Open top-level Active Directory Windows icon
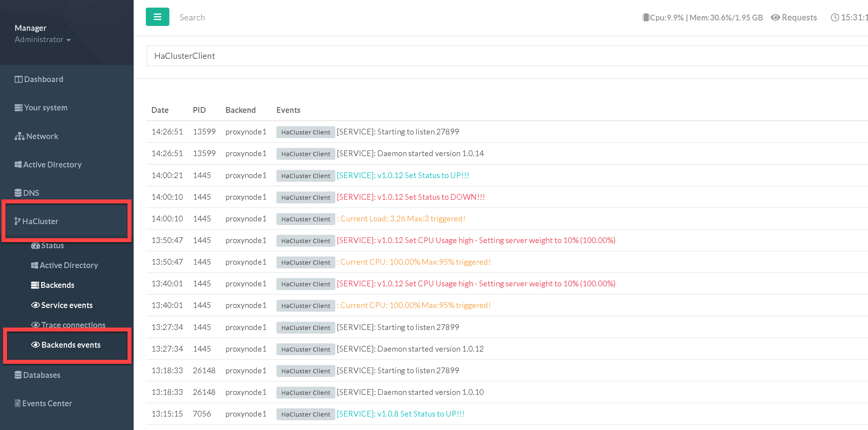This screenshot has height=430, width=868. click(18, 164)
